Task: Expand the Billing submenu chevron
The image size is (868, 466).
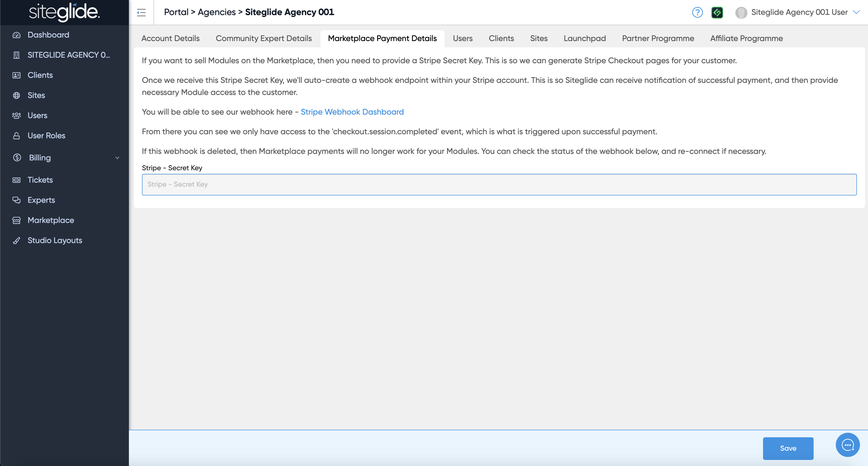Action: pyautogui.click(x=117, y=158)
